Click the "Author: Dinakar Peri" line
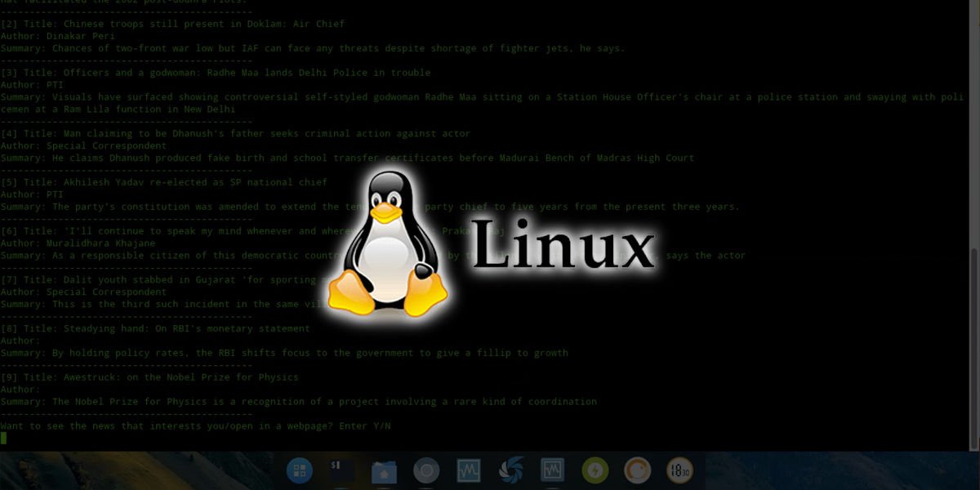 [57, 37]
